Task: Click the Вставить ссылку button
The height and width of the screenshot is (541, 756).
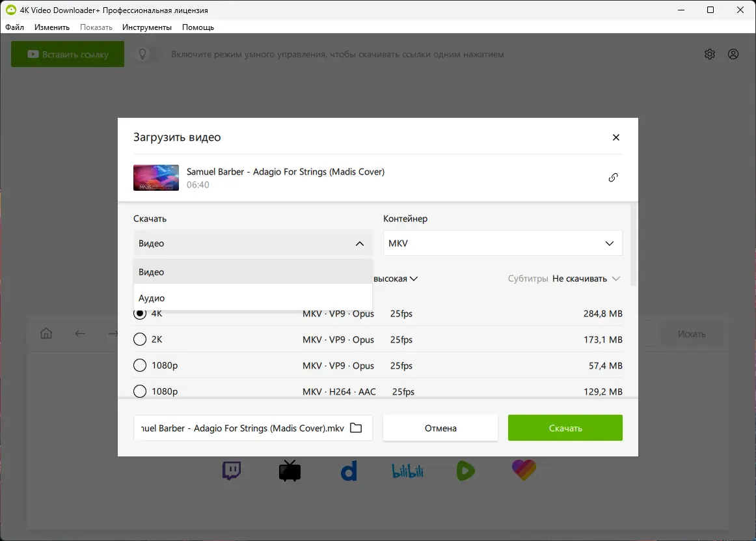Action: (x=68, y=54)
